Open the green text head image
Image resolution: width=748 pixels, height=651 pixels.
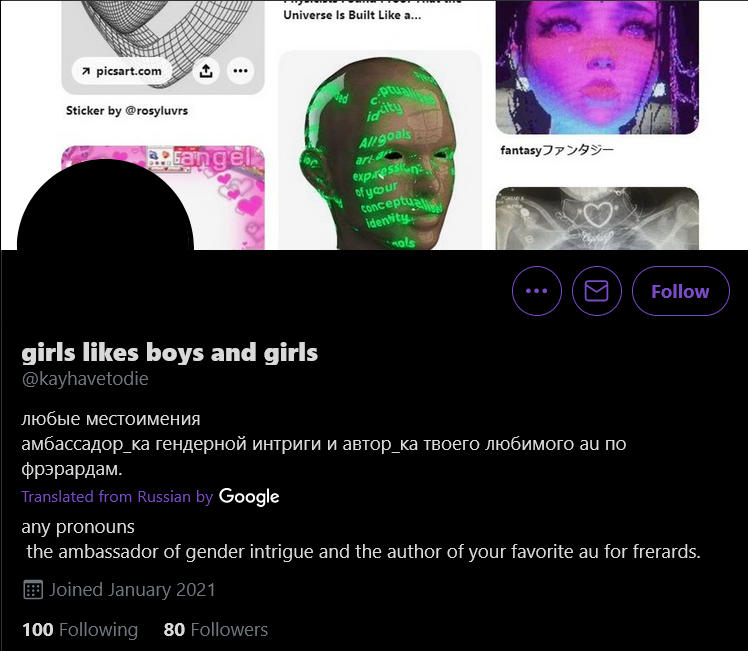click(x=380, y=150)
